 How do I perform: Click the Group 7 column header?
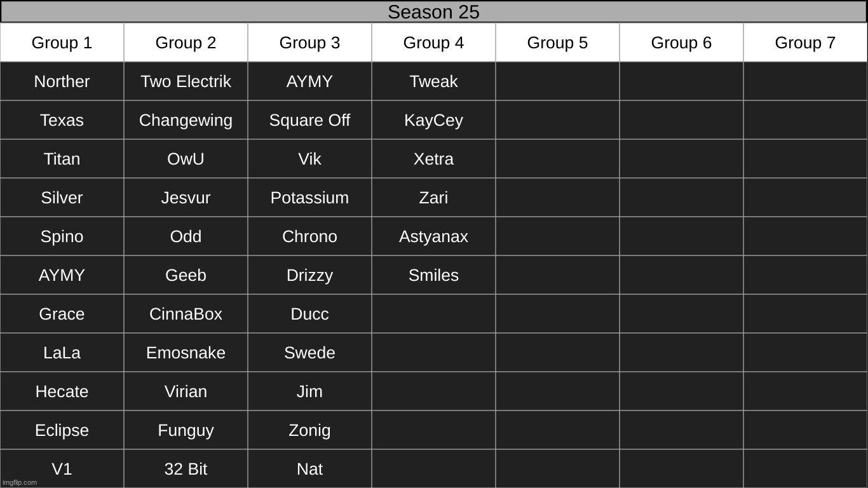[x=805, y=43]
